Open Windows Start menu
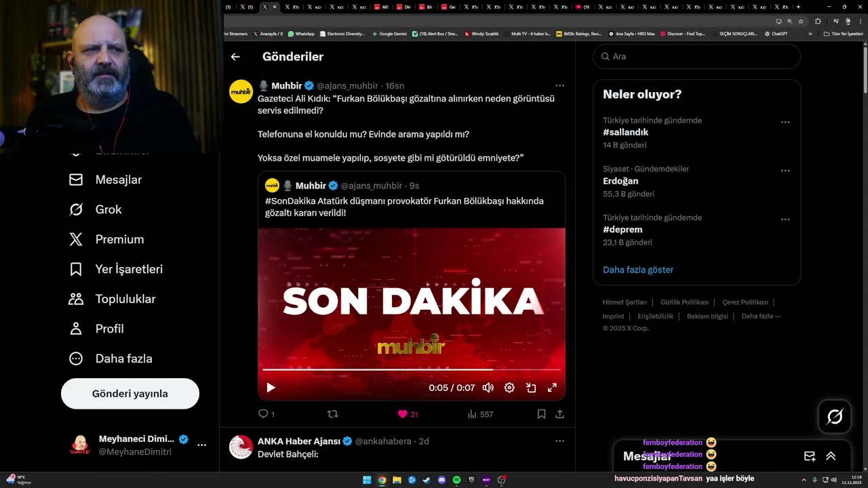This screenshot has width=868, height=488. (367, 480)
